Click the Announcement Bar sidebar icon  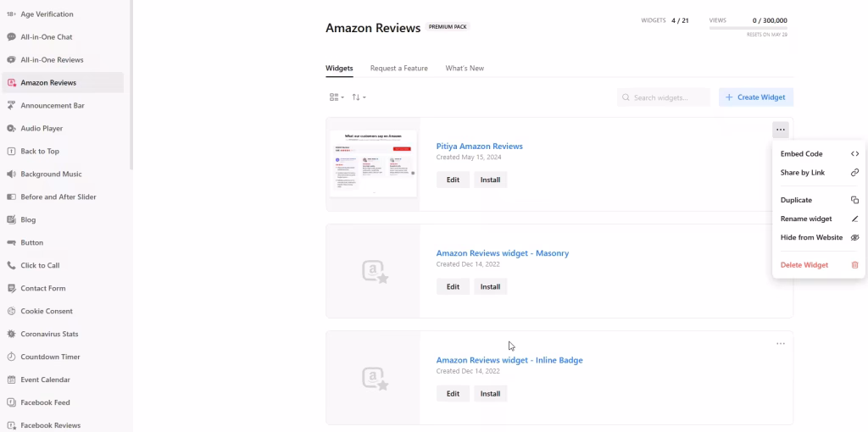tap(11, 105)
